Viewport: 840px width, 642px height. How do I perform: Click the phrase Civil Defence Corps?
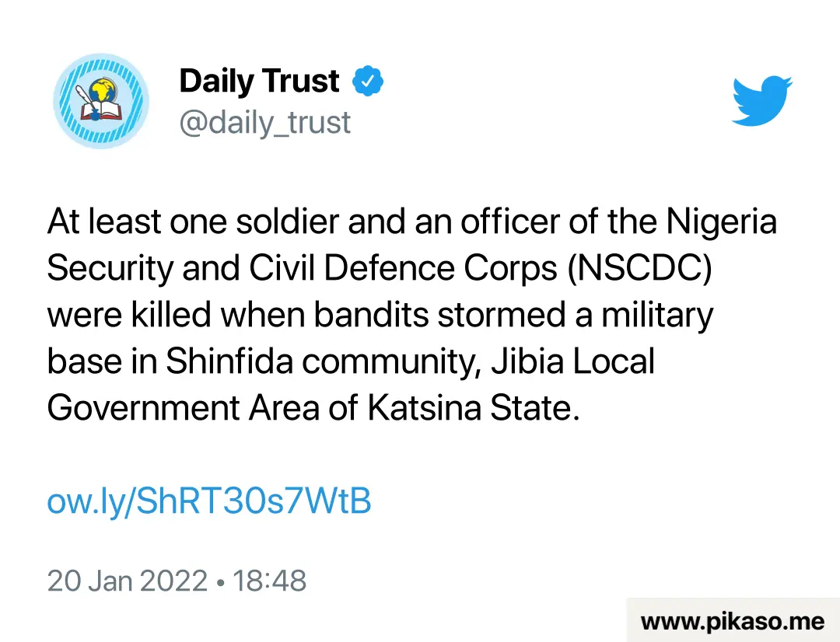click(403, 267)
